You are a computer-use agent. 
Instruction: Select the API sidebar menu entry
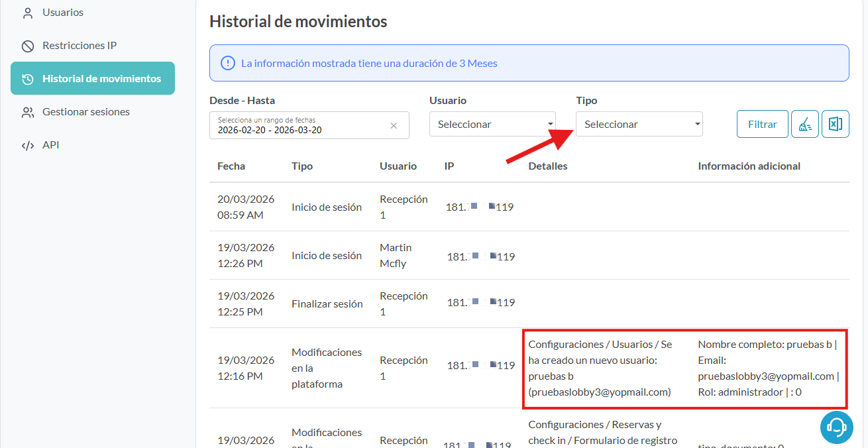[x=51, y=145]
